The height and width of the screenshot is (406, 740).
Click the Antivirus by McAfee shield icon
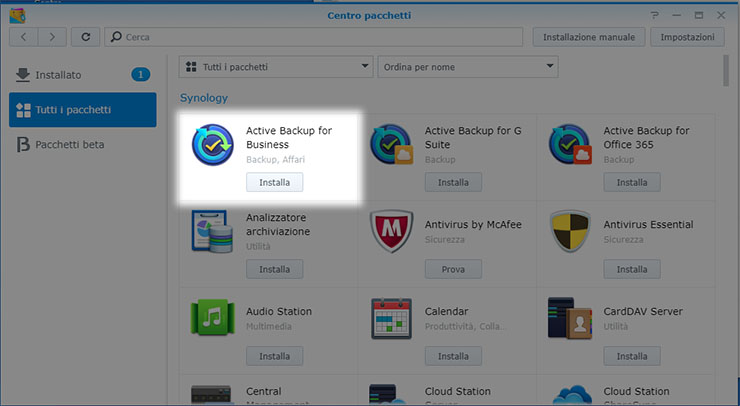click(391, 232)
